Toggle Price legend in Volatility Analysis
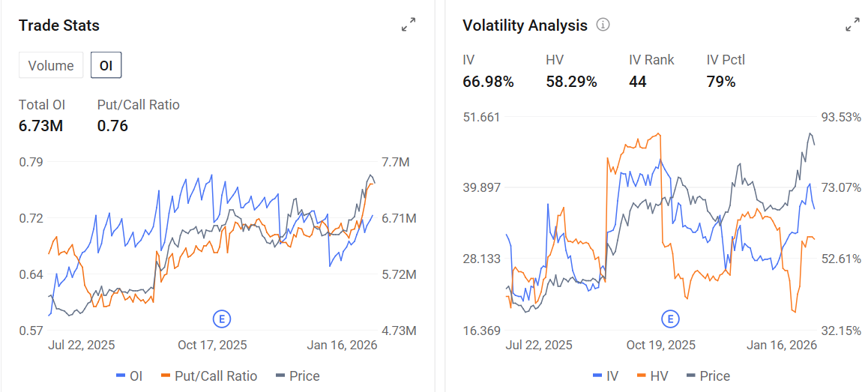This screenshot has width=868, height=392. pyautogui.click(x=708, y=376)
